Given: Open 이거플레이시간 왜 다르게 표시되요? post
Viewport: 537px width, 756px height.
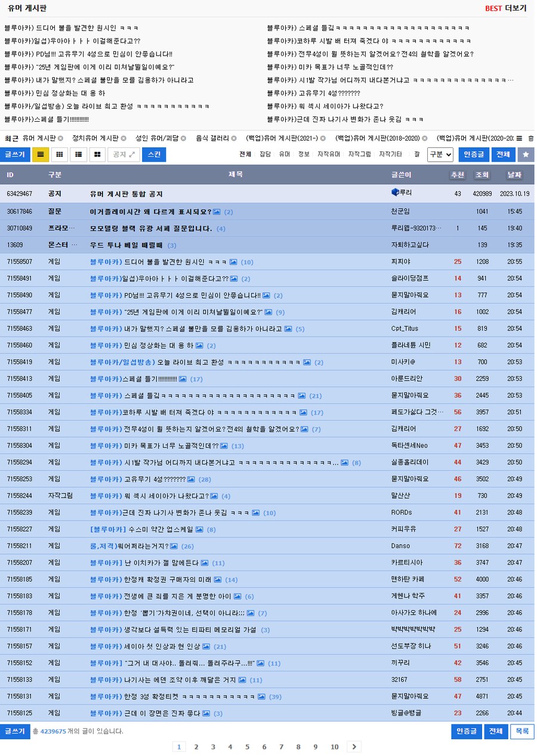Looking at the screenshot, I should pos(150,212).
